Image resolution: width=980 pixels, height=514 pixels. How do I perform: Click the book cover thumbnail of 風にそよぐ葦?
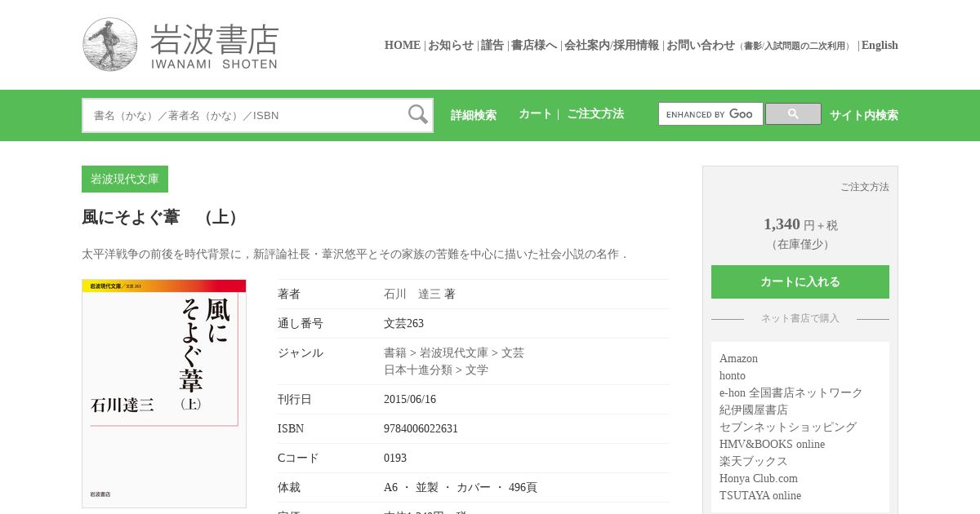(x=164, y=393)
